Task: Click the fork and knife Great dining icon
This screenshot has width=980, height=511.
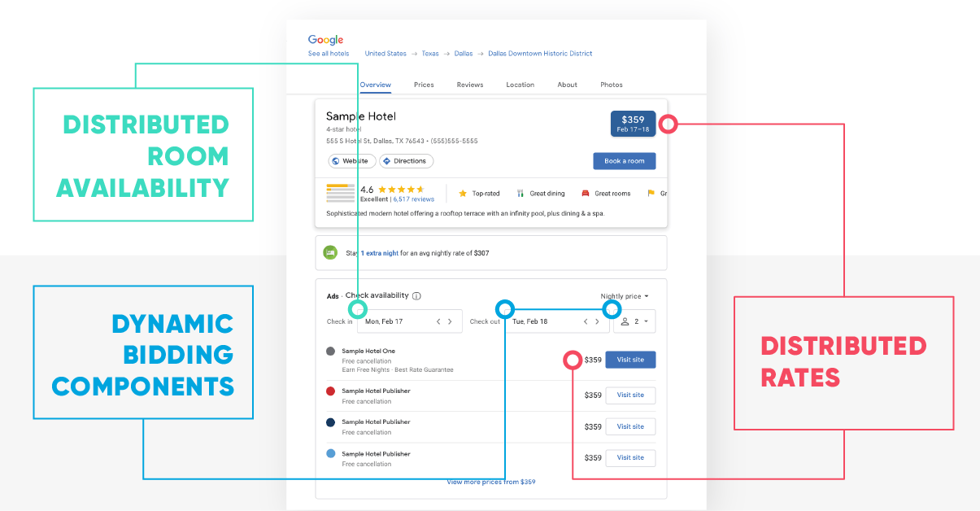Action: pos(520,194)
